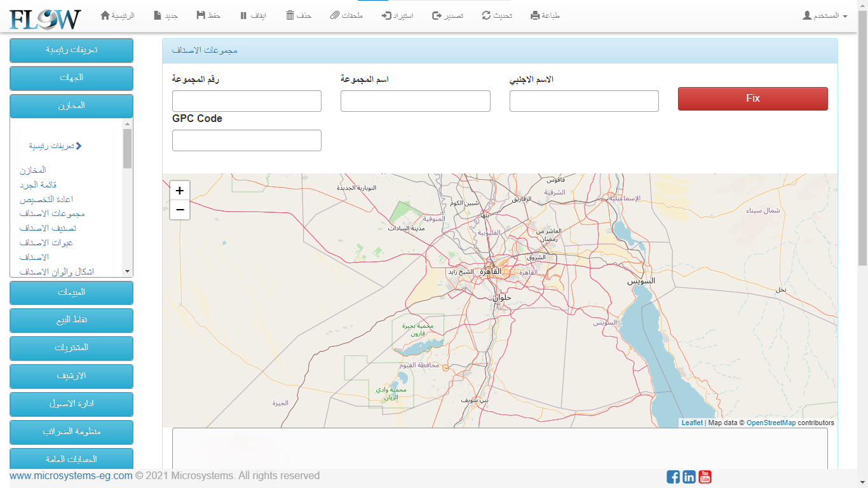Image resolution: width=868 pixels, height=488 pixels.
Task: Click the refresh arrows icon
Action: click(x=486, y=15)
